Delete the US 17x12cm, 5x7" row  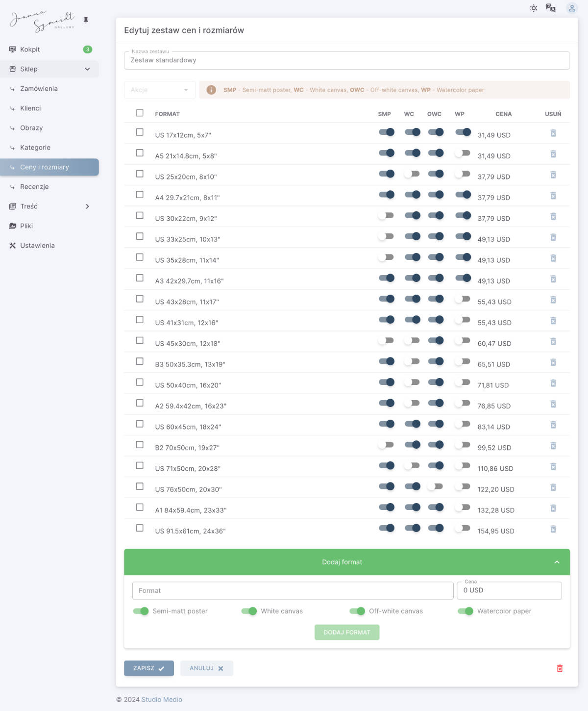click(x=553, y=133)
